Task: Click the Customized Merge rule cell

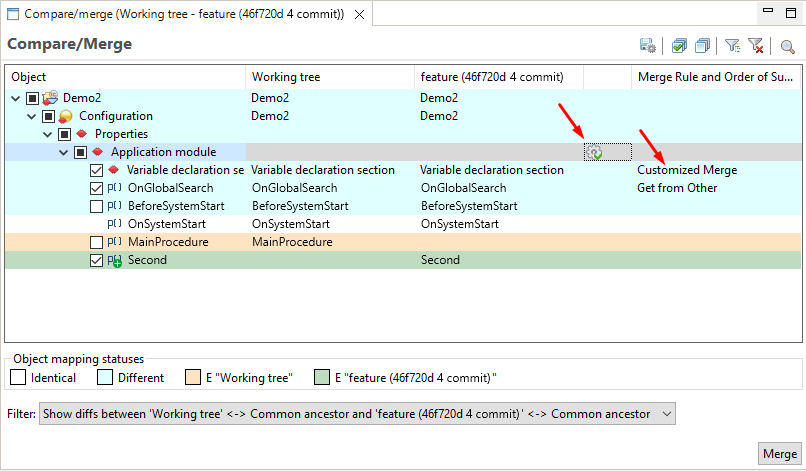Action: tap(687, 170)
